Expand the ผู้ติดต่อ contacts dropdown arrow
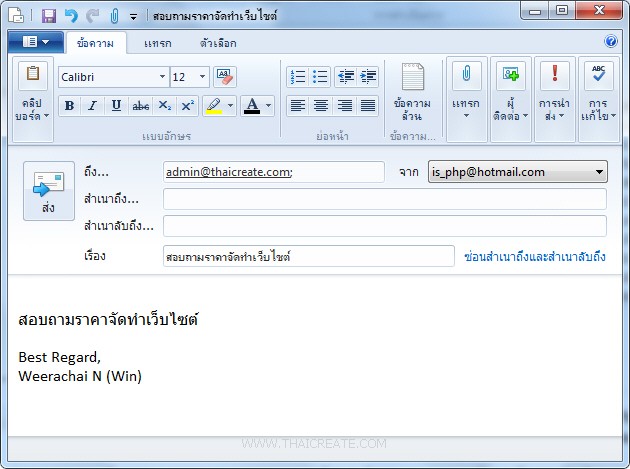The height and width of the screenshot is (469, 630). point(525,116)
